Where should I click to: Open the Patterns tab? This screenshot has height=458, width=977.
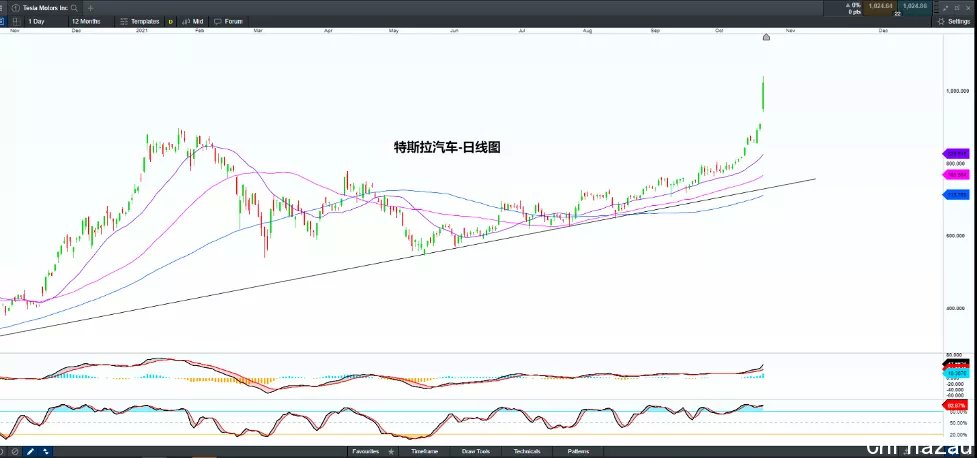(x=578, y=451)
